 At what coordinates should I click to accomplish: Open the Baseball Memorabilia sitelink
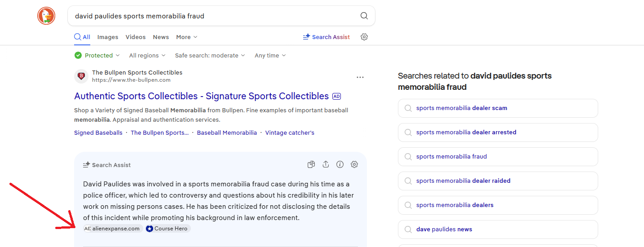pos(227,132)
